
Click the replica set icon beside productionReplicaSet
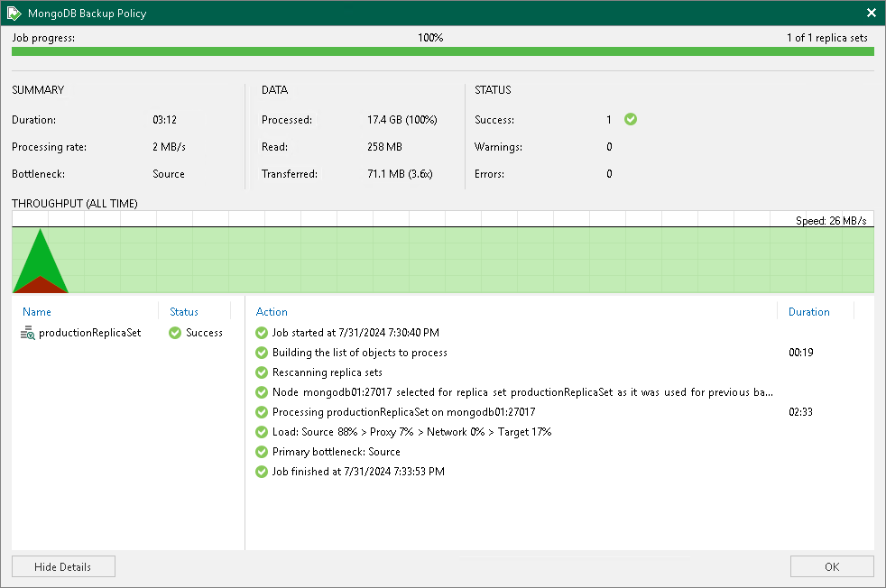[25, 332]
